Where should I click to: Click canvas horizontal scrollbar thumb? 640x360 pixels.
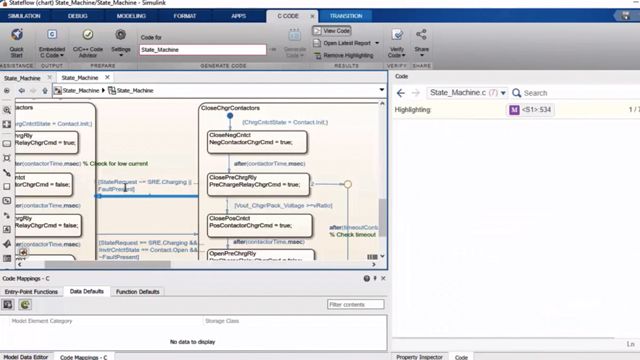click(107, 264)
